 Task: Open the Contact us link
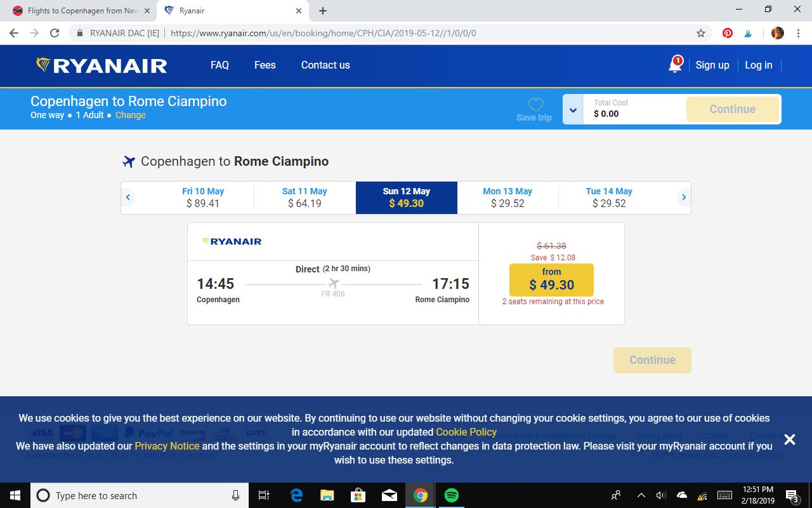click(x=325, y=65)
